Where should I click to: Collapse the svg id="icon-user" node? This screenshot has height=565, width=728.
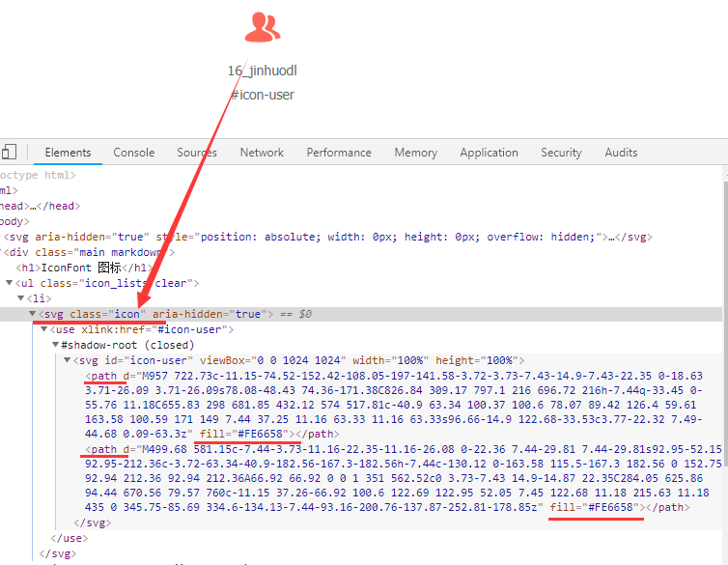point(67,360)
